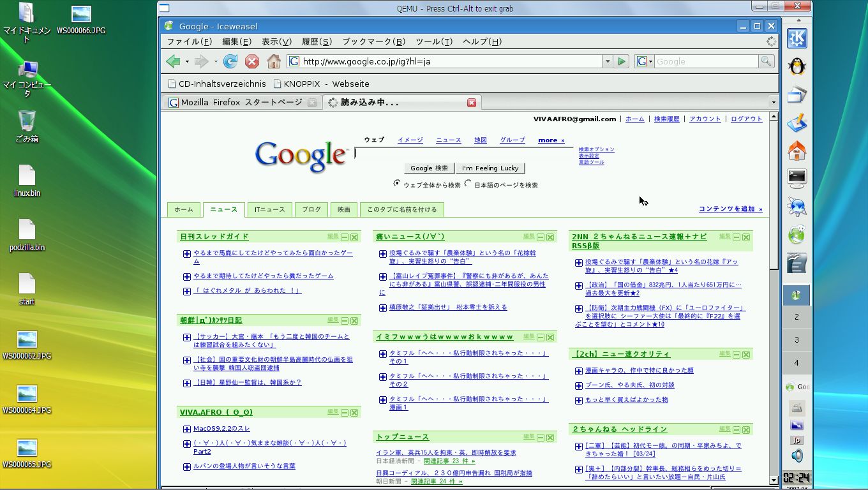This screenshot has height=490, width=868.
Task: Select the ごみ箱 trash icon
Action: point(27,126)
